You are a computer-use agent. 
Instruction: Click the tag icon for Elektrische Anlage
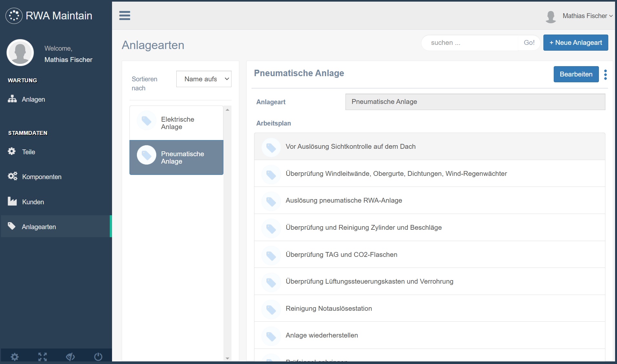147,121
